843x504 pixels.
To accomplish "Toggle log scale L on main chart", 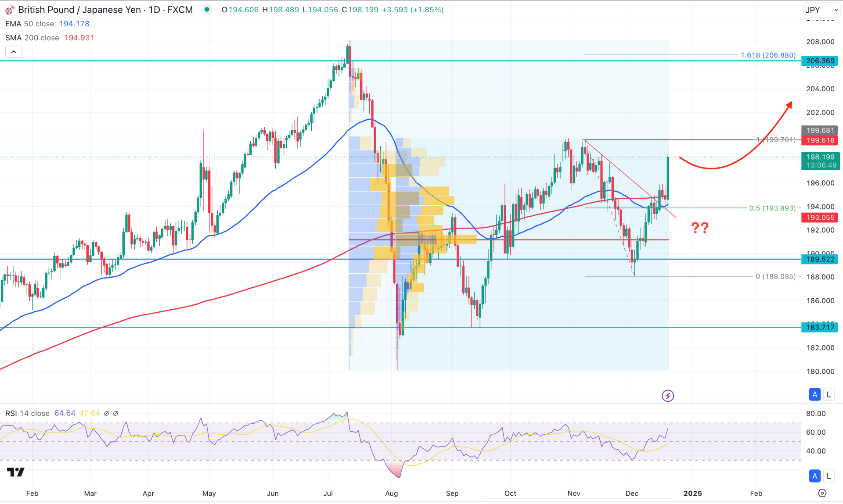I will point(829,394).
